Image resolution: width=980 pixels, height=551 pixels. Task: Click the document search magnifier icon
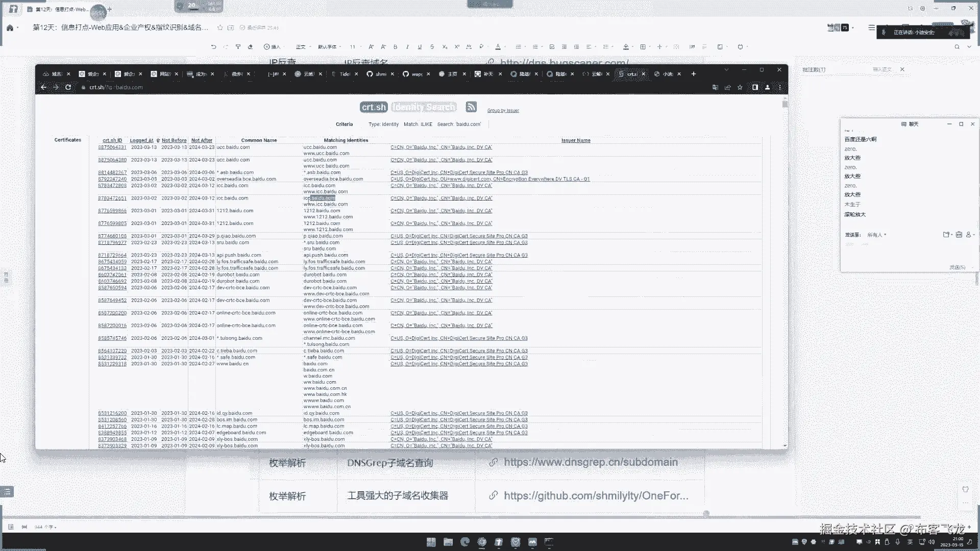tap(957, 47)
